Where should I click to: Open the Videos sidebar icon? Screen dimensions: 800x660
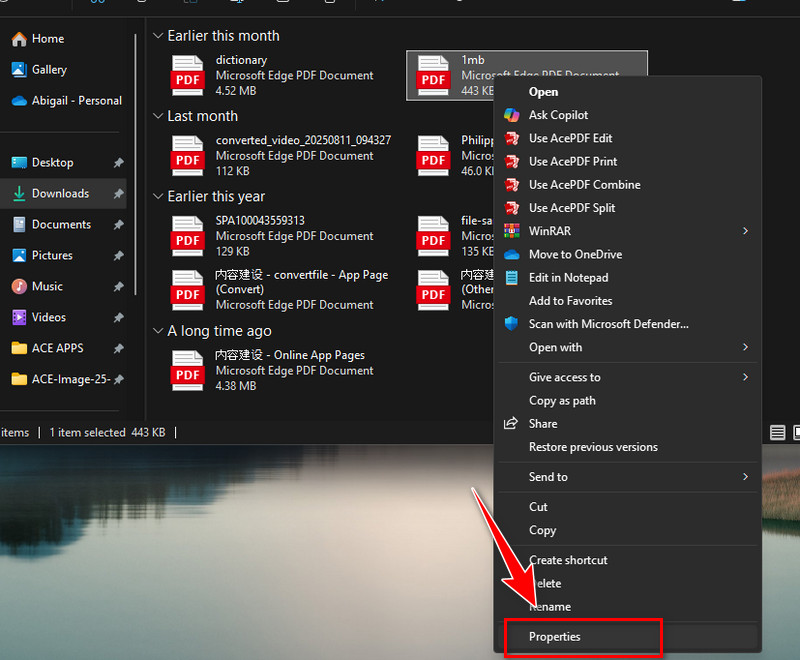(x=19, y=317)
